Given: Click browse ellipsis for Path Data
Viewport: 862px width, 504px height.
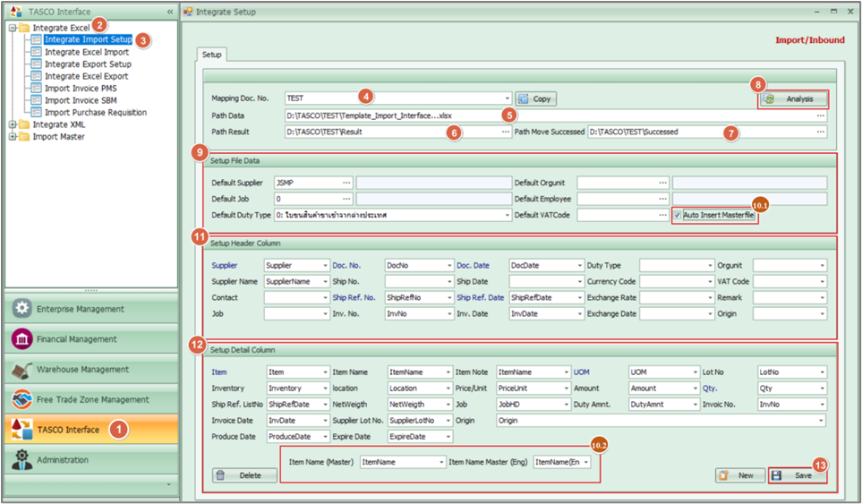Looking at the screenshot, I should tap(820, 115).
